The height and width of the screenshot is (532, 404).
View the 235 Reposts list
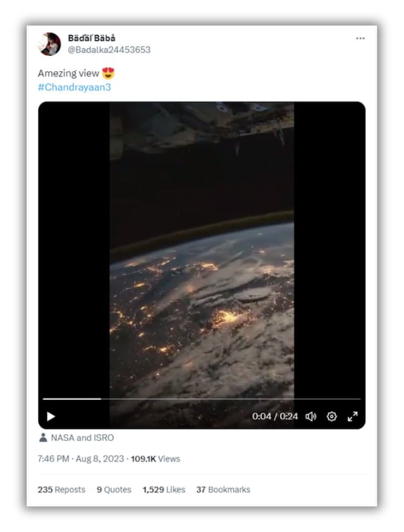61,489
